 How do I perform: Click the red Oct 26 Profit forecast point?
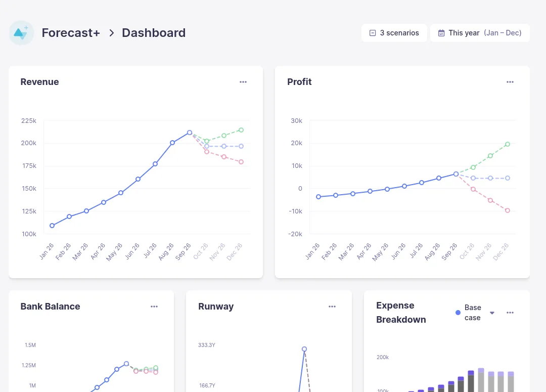pos(473,189)
